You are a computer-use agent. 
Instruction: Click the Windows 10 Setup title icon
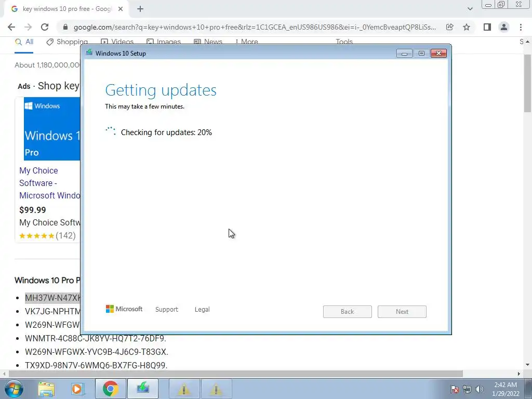[x=89, y=52]
